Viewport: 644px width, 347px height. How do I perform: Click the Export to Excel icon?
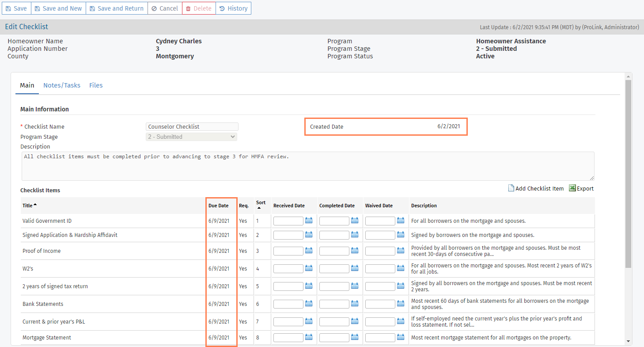(x=572, y=188)
